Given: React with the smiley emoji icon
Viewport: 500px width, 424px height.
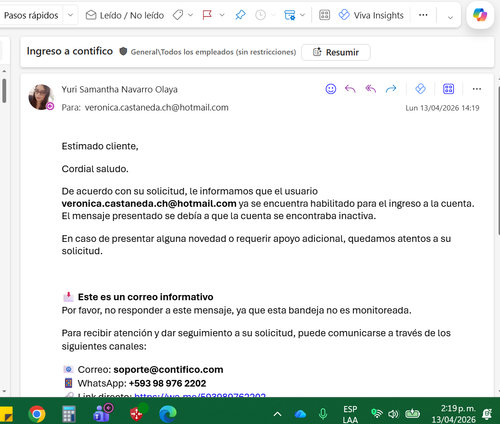Looking at the screenshot, I should click(x=331, y=89).
